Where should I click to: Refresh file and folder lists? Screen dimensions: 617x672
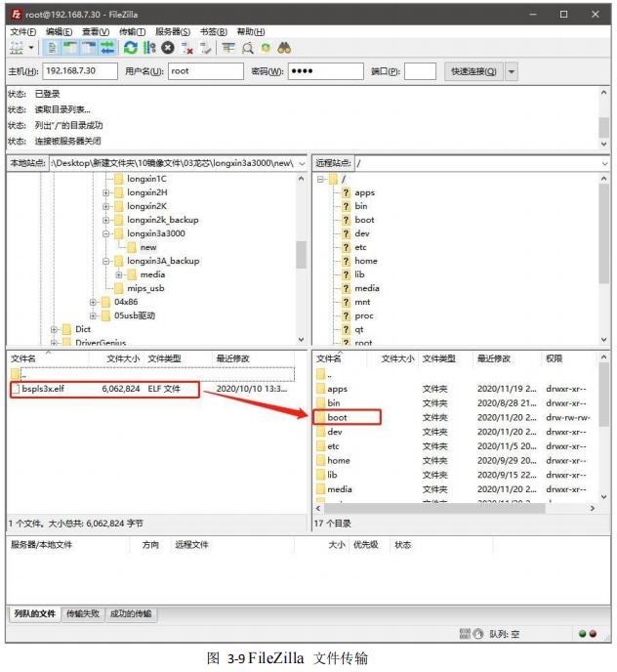point(130,48)
